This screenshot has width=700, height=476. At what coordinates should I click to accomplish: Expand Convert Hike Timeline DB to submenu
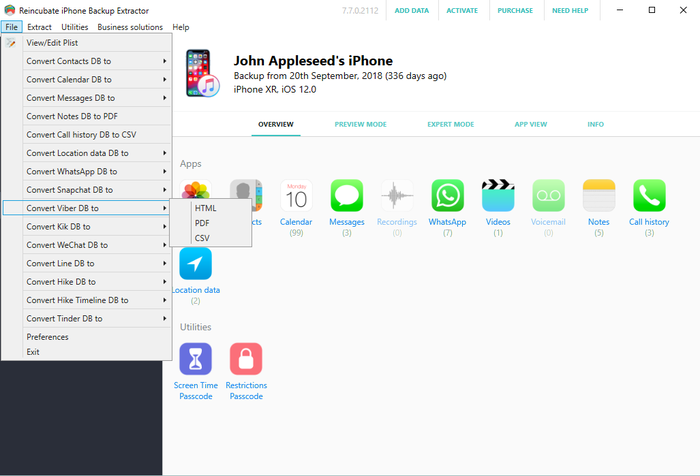97,300
